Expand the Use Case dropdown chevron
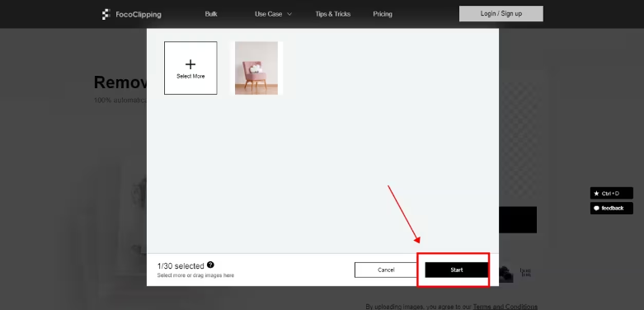The height and width of the screenshot is (310, 644). coord(289,14)
